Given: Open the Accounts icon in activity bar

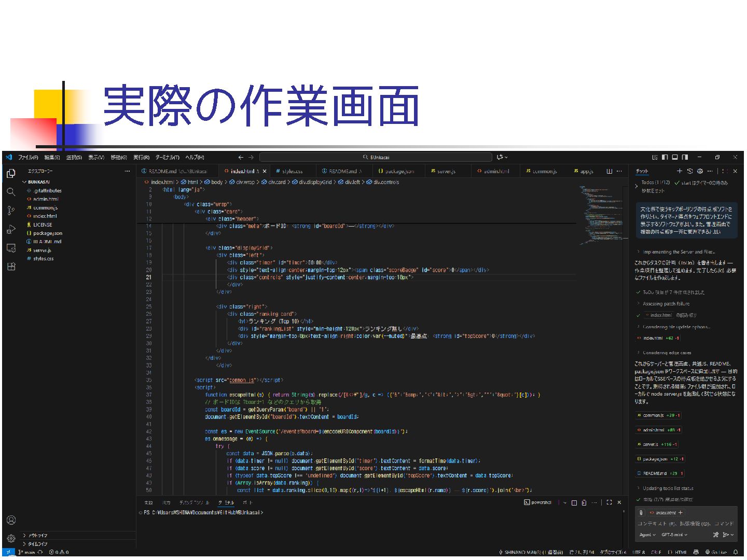Looking at the screenshot, I should click(x=11, y=520).
